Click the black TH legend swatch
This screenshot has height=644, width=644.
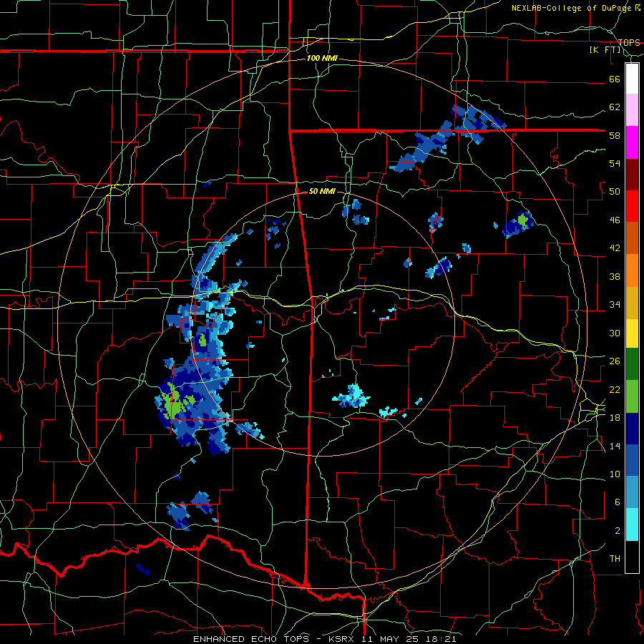[632, 557]
